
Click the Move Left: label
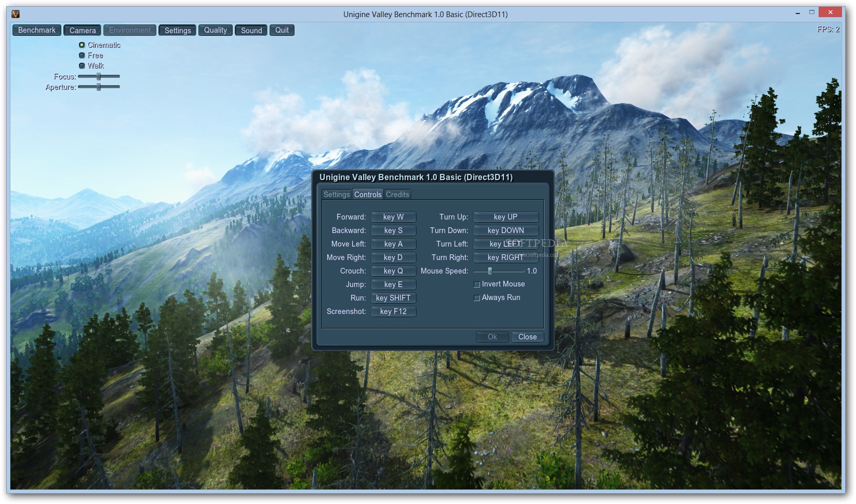click(349, 244)
